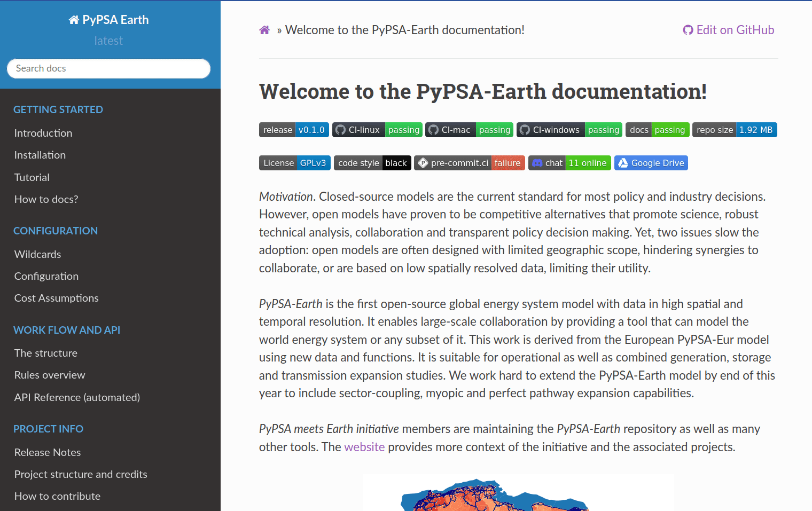Focus the Search docs field

click(x=109, y=68)
